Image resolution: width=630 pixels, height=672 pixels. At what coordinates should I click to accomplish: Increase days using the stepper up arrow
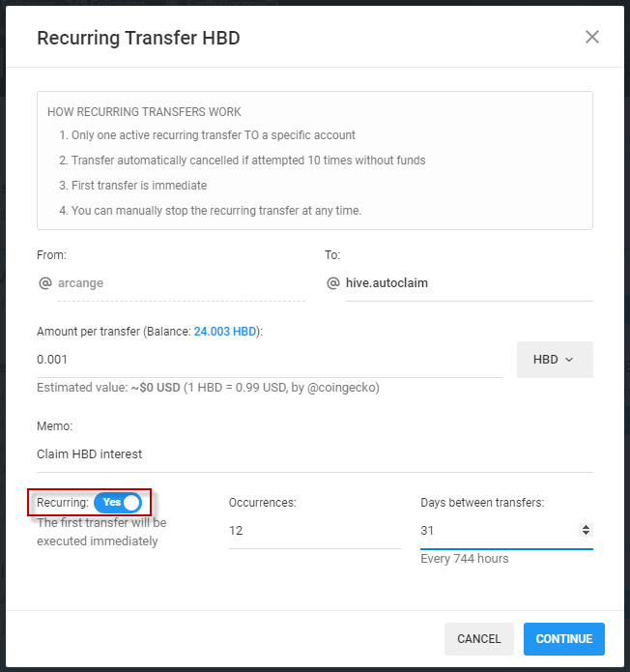point(586,527)
